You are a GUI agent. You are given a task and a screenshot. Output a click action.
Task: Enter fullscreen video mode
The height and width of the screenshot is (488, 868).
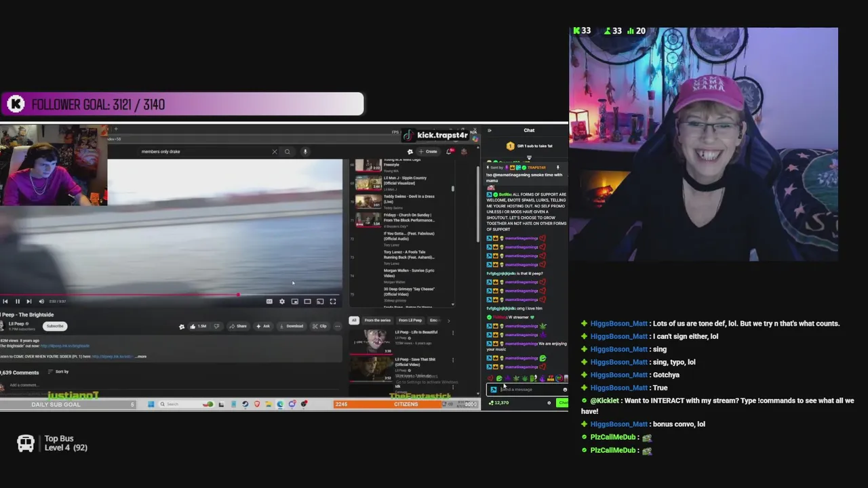tap(333, 302)
